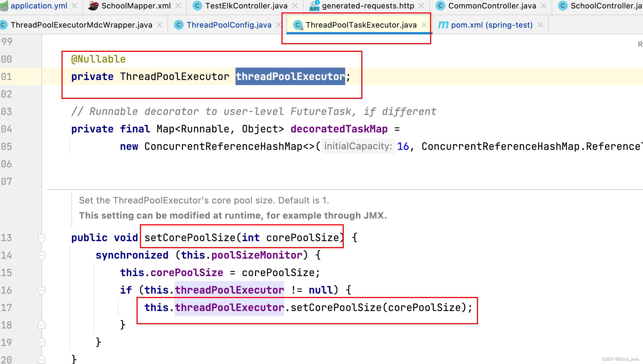Close the pom.xml (spring-test) tab
This screenshot has height=364, width=643.
tap(540, 25)
